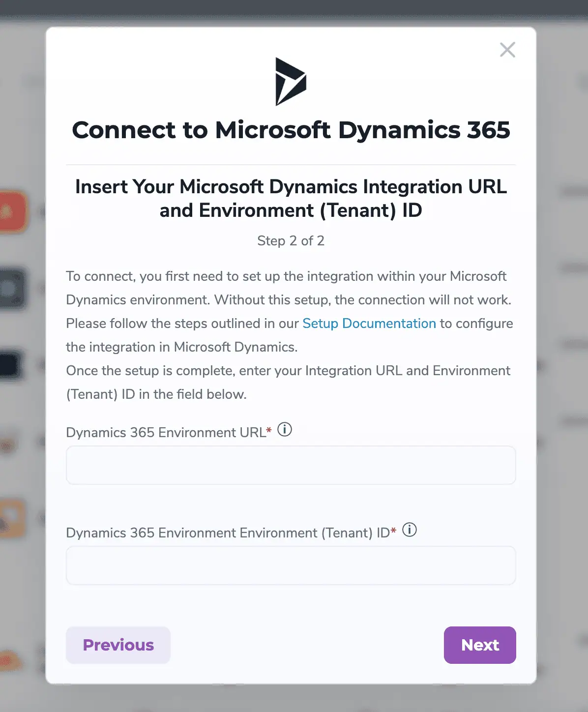
Task: Click the Microsoft Dynamics 365 logo
Action: pyautogui.click(x=291, y=82)
